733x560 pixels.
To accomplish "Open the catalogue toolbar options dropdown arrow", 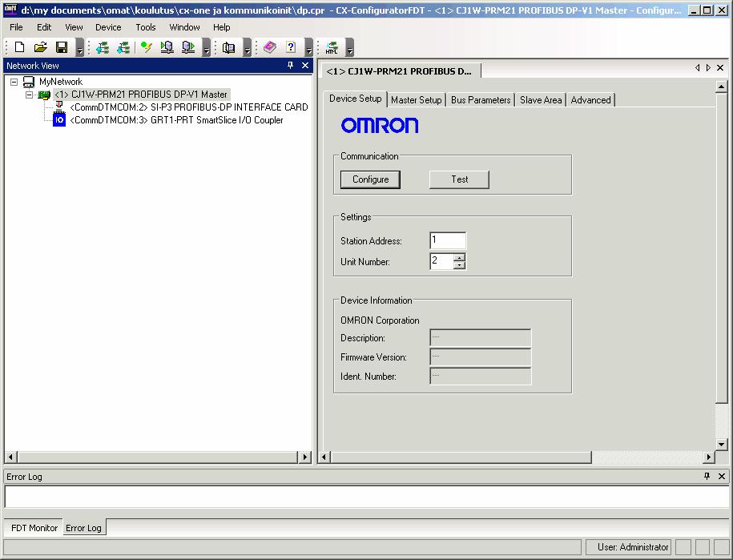I will point(248,47).
